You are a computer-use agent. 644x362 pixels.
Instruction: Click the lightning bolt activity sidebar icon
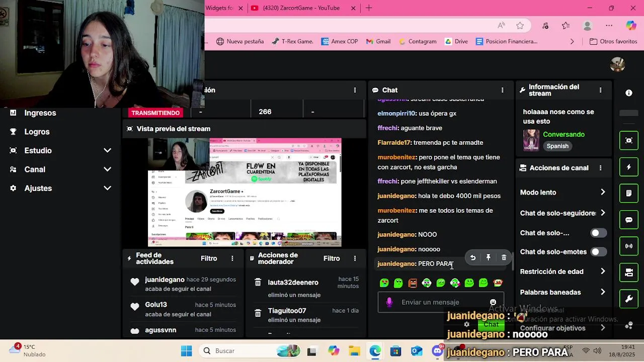[629, 167]
